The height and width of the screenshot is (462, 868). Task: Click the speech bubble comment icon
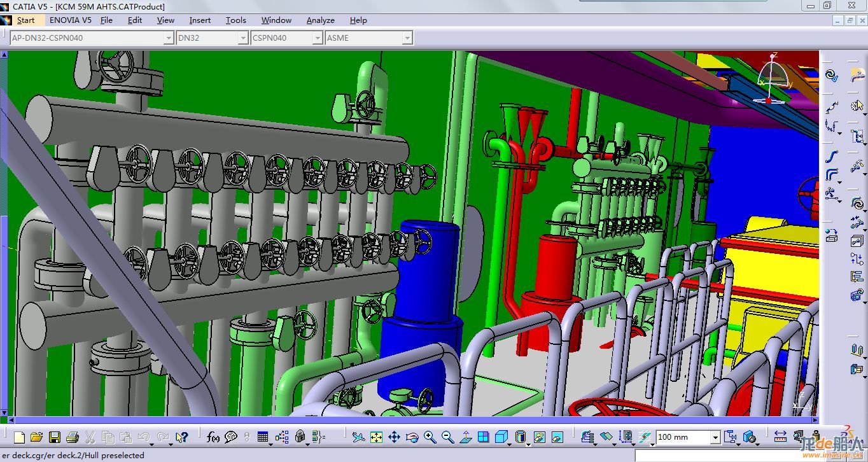coord(230,437)
